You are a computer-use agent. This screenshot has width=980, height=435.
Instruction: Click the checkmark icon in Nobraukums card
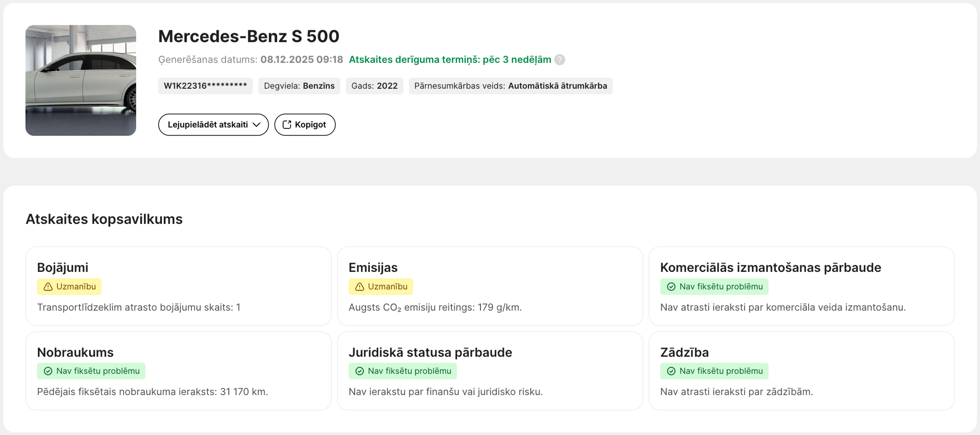click(x=48, y=371)
